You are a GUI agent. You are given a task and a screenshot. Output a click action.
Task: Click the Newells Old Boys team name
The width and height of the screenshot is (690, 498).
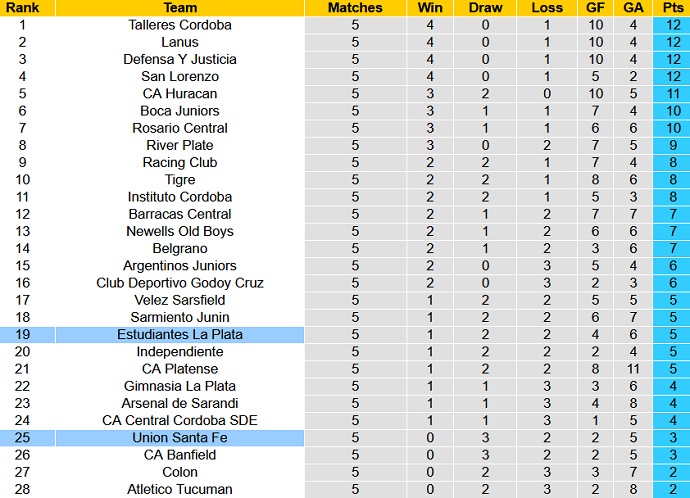[x=180, y=231]
